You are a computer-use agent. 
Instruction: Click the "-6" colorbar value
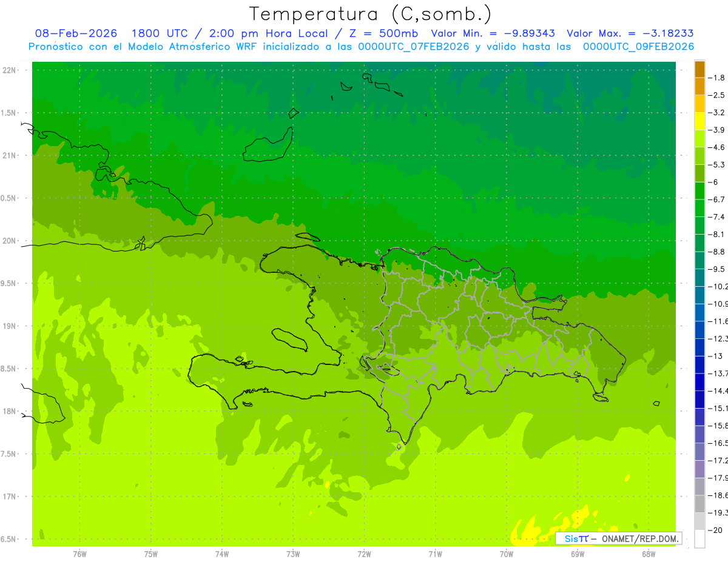[713, 182]
